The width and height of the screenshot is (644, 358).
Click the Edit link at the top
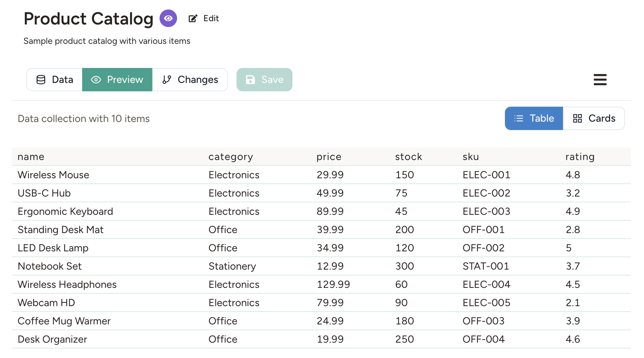coord(211,18)
